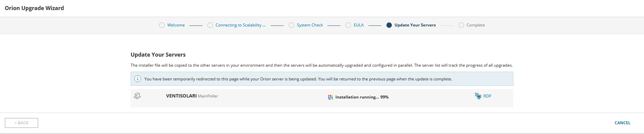This screenshot has height=134, width=644.
Task: Select the System Check step circle
Action: [x=291, y=25]
